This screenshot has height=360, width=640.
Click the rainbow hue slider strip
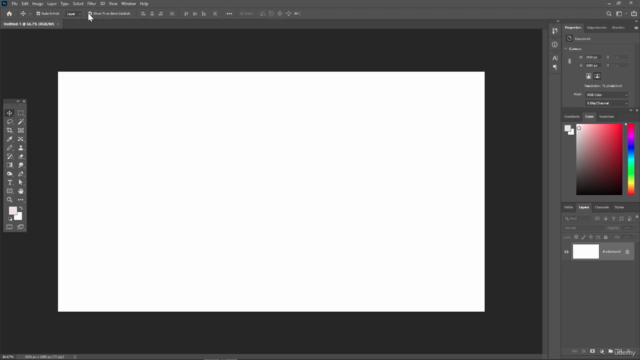pos(631,160)
